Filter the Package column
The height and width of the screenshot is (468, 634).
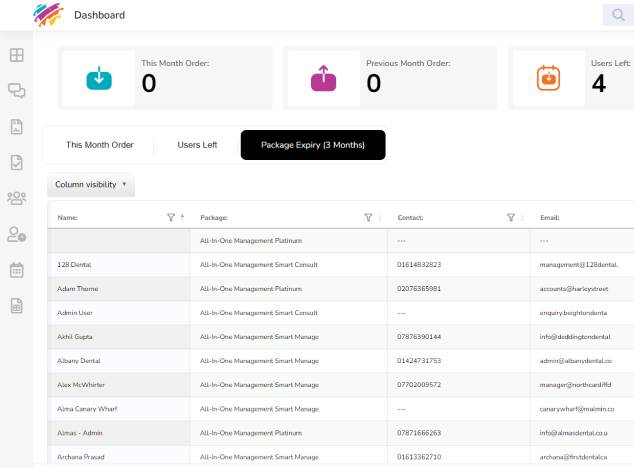(x=368, y=218)
